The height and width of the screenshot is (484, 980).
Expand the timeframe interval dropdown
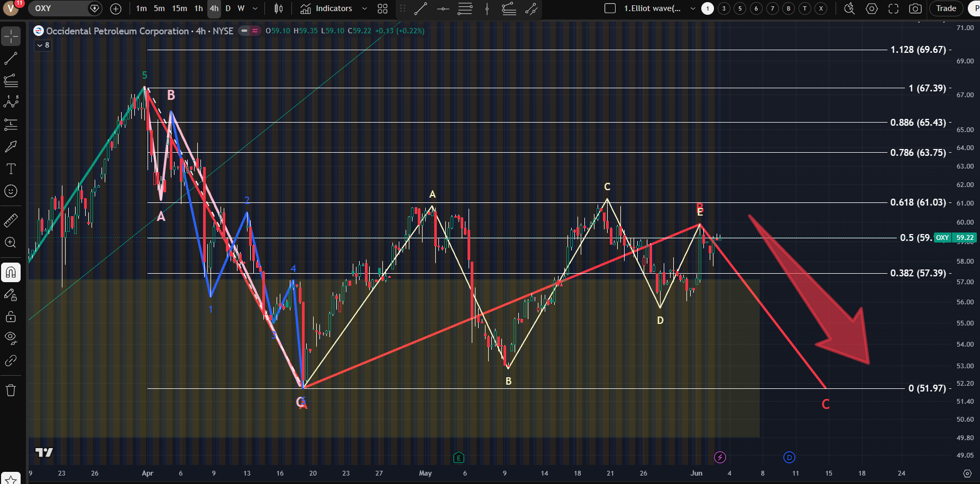click(x=255, y=8)
